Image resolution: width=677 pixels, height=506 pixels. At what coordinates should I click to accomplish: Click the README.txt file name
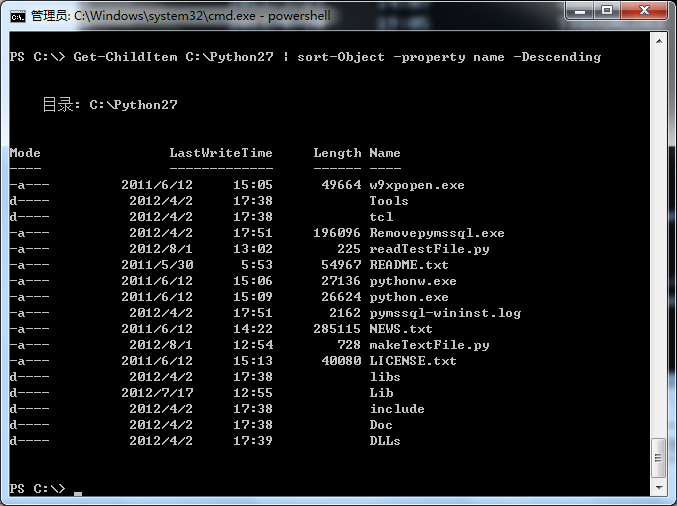pyautogui.click(x=409, y=265)
